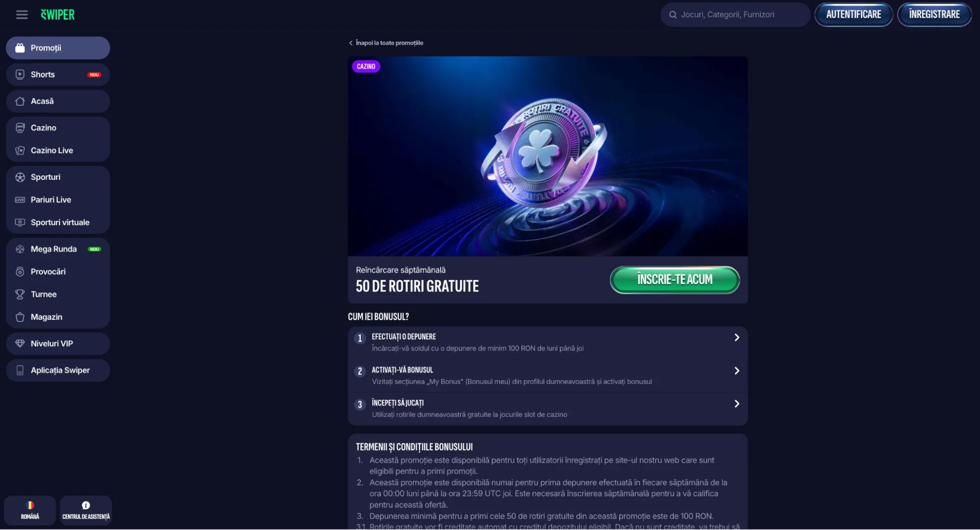
Task: Focus the games search field
Action: tap(735, 15)
